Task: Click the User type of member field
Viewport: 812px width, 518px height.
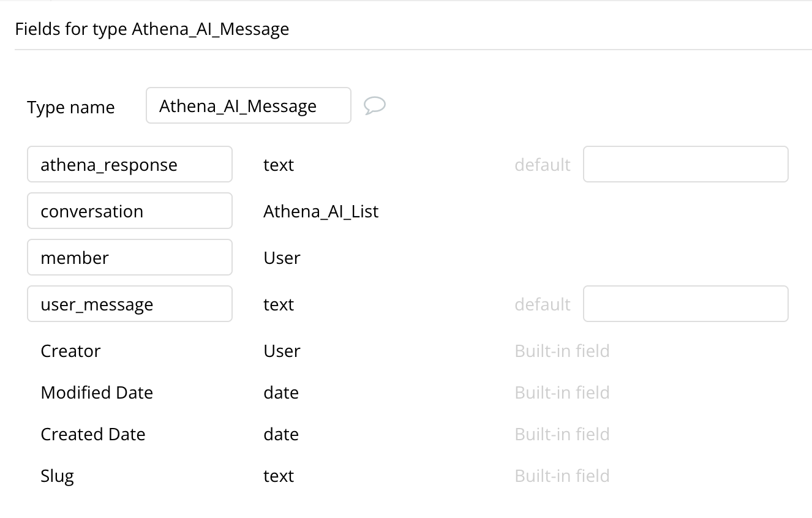Action: [282, 258]
